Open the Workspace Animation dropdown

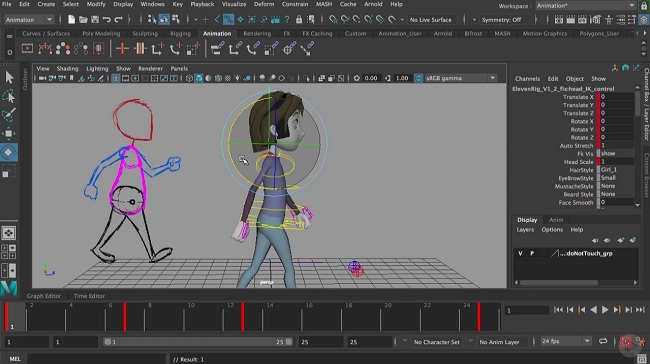(x=585, y=6)
